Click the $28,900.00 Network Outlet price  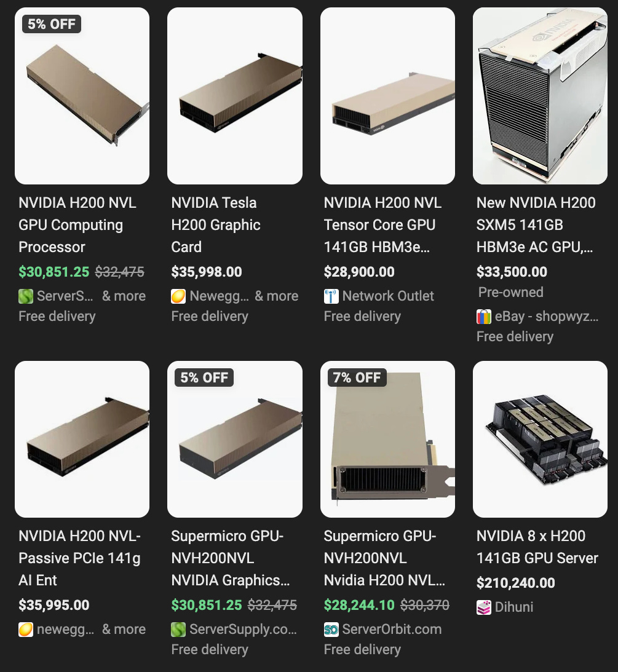359,272
